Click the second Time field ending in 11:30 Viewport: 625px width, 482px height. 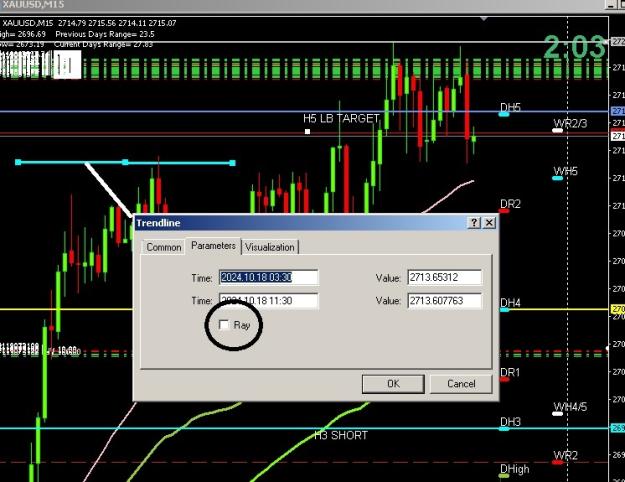[x=269, y=301]
